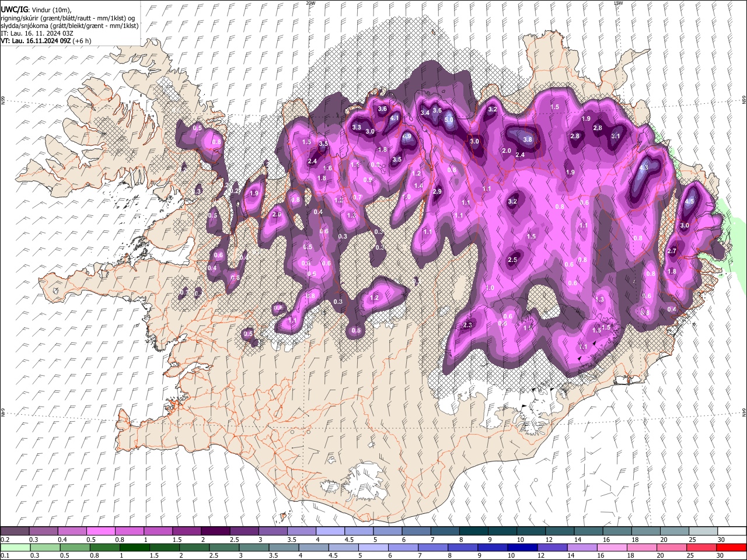Click the '0.1' label in the rain legend
The height and width of the screenshot is (560, 747).
pyautogui.click(x=4, y=555)
